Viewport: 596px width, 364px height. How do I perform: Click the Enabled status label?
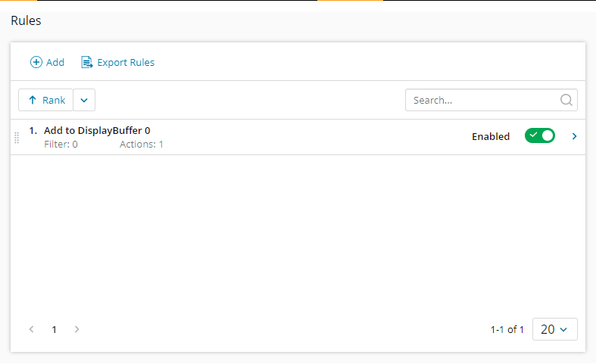click(490, 137)
